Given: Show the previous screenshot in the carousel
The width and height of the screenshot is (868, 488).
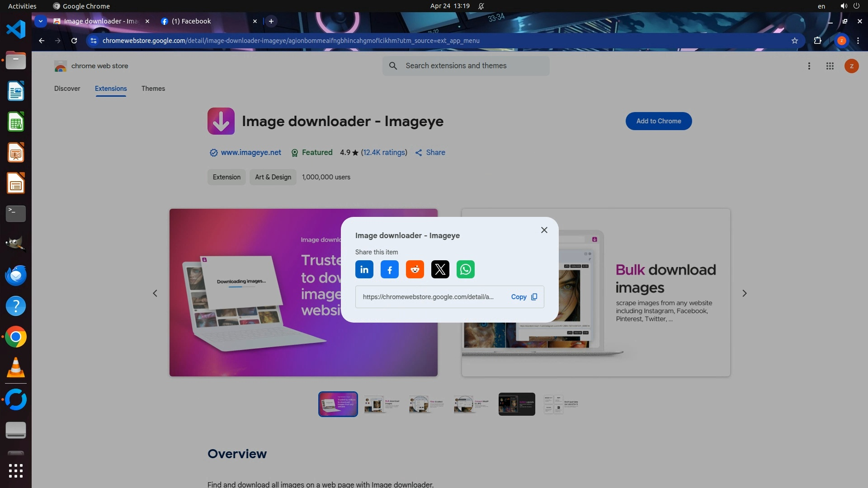Looking at the screenshot, I should pos(155,293).
